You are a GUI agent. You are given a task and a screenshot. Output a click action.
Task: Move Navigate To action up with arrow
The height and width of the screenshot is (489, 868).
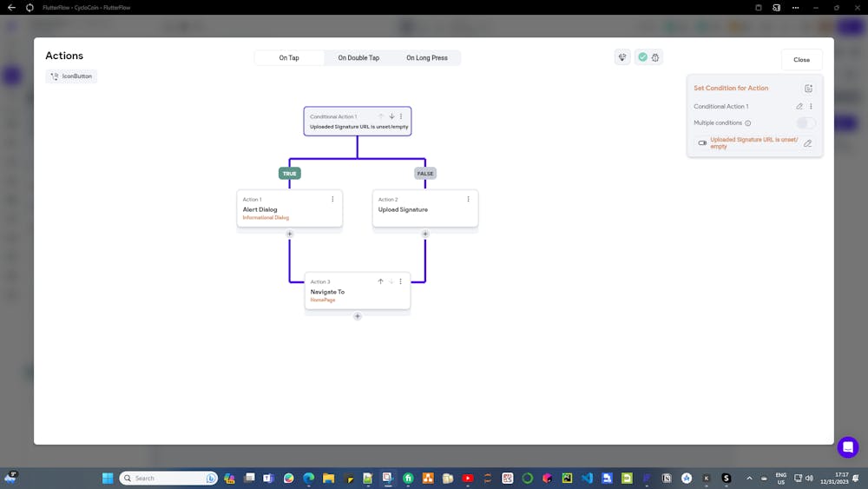click(x=380, y=281)
